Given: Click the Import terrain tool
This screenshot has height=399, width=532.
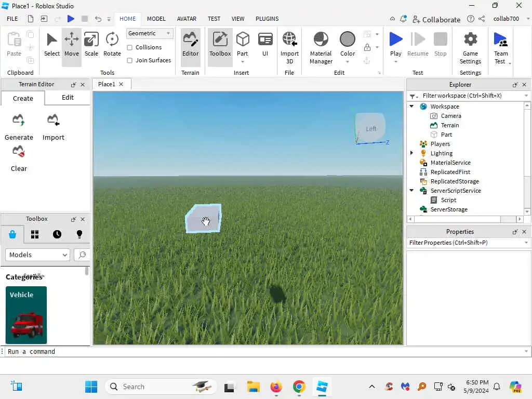Looking at the screenshot, I should pyautogui.click(x=54, y=127).
